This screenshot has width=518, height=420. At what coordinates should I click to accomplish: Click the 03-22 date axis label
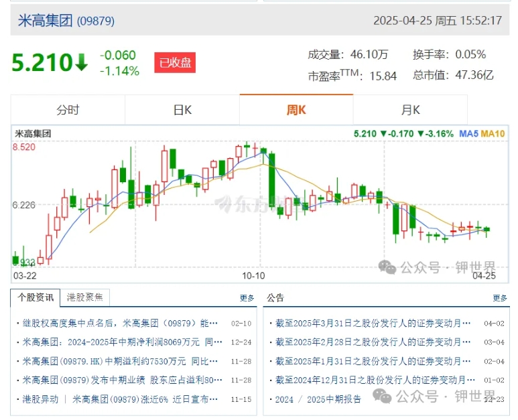pyautogui.click(x=25, y=276)
